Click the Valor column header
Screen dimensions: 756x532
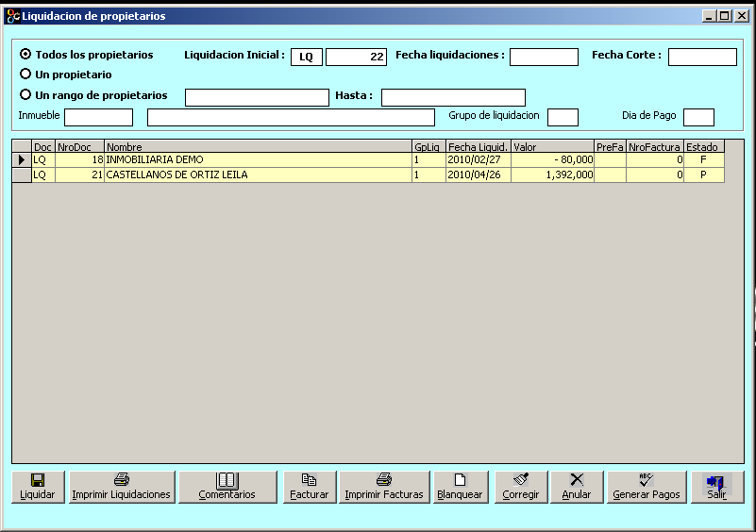point(552,146)
